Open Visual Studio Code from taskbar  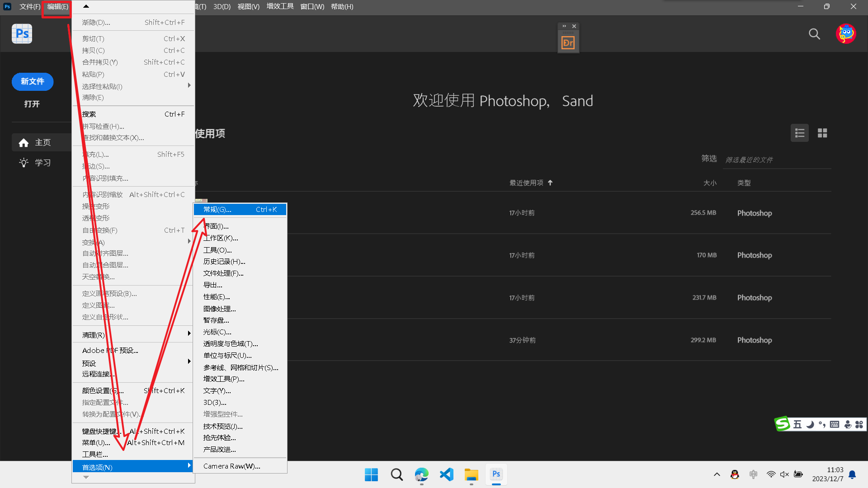446,474
